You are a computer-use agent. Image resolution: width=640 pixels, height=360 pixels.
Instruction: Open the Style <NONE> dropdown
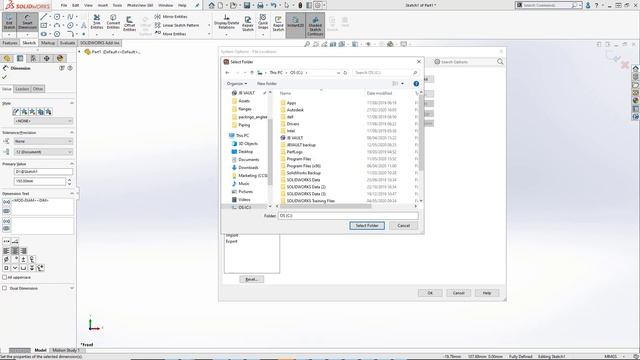[43, 121]
